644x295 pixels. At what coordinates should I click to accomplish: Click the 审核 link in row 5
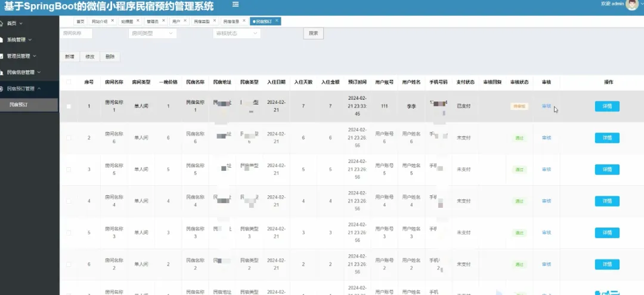[546, 233]
